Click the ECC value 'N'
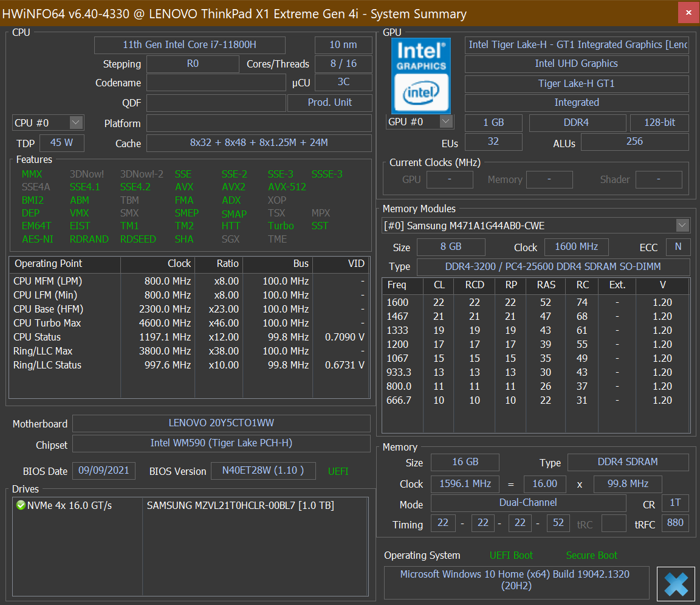The width and height of the screenshot is (700, 605). coord(678,247)
